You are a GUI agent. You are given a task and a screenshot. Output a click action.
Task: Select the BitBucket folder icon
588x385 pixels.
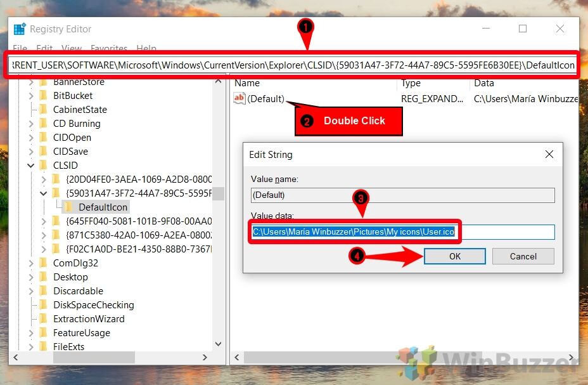click(44, 95)
